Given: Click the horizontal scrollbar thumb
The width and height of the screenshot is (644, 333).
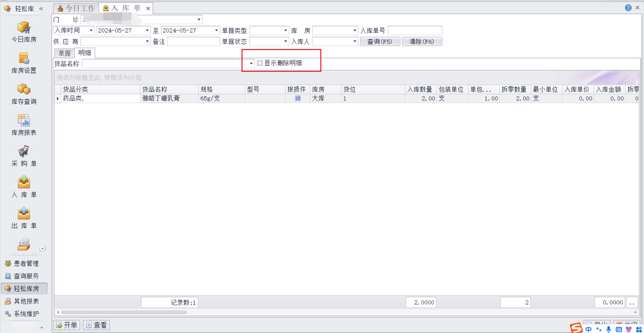Looking at the screenshot, I should coord(124,312).
